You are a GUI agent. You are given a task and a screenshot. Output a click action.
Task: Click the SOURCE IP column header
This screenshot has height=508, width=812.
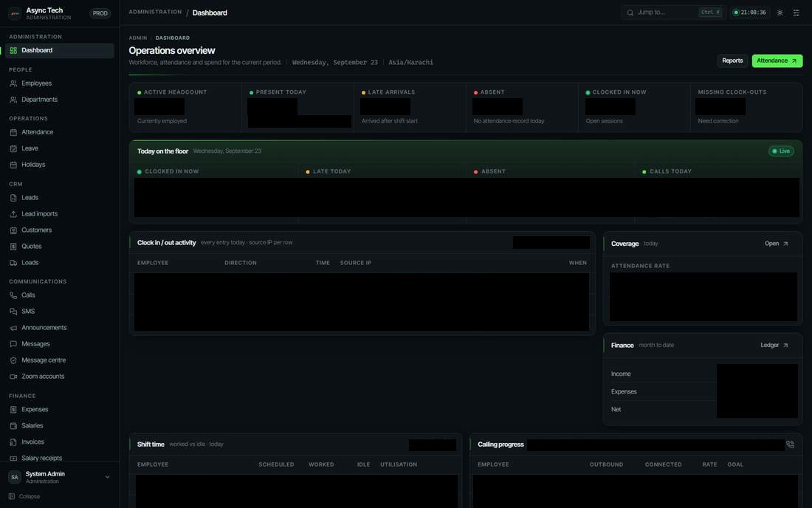coord(356,263)
